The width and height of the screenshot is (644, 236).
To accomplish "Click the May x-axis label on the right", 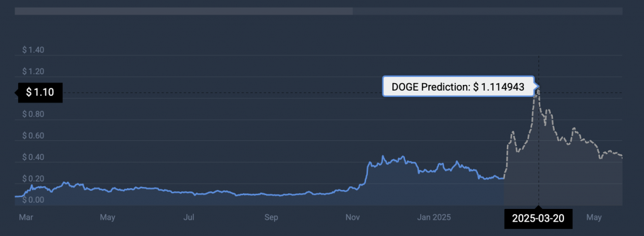I will pyautogui.click(x=594, y=217).
